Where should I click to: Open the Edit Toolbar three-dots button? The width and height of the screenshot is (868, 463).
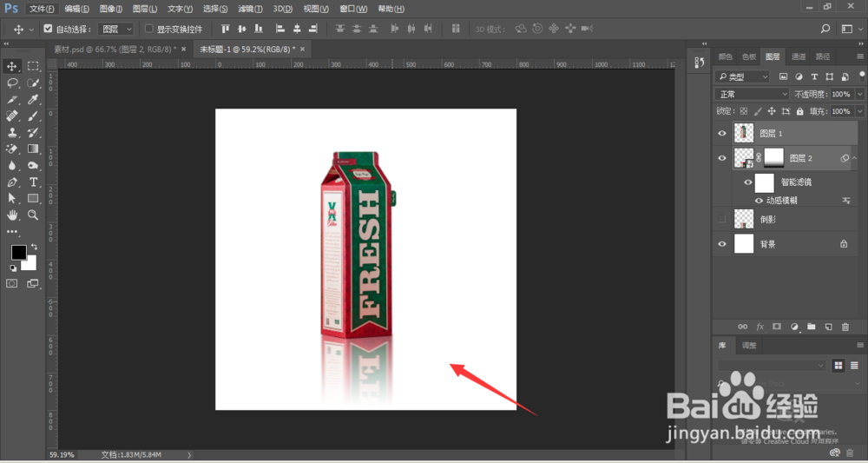click(11, 231)
